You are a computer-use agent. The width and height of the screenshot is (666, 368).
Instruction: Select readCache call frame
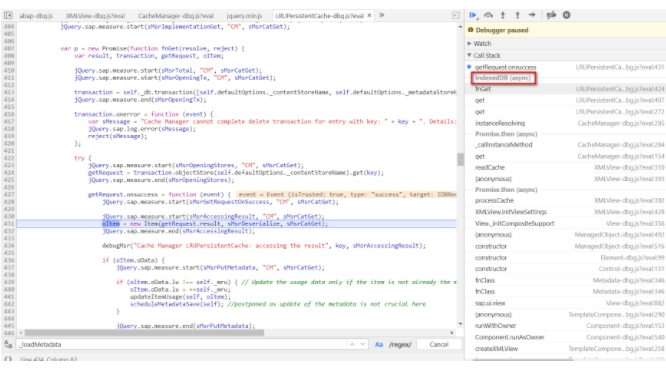tap(565, 167)
